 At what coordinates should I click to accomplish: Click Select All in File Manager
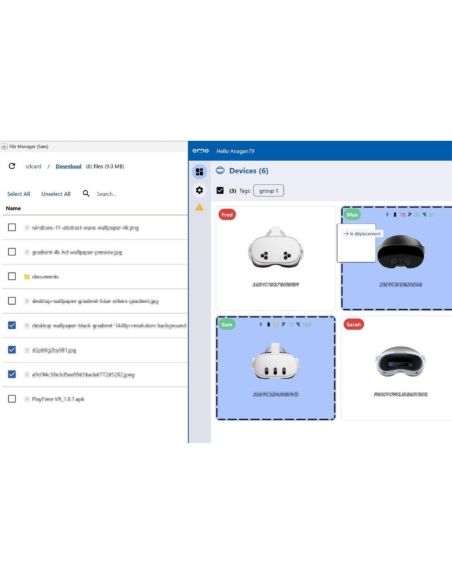pos(19,194)
